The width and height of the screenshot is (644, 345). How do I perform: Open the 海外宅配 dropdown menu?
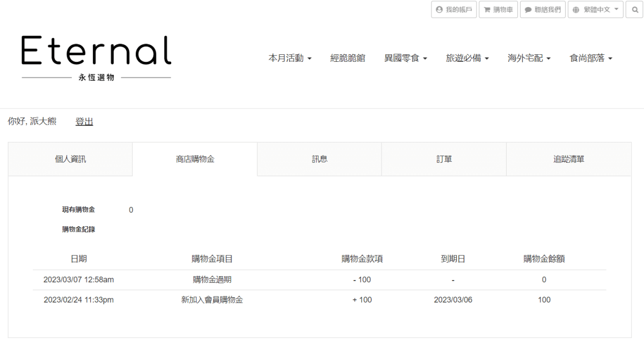point(529,57)
